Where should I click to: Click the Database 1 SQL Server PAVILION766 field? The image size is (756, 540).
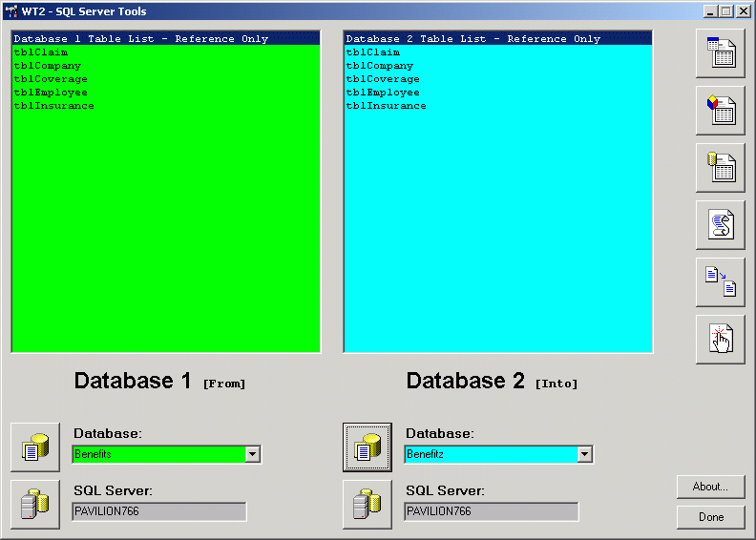coord(158,512)
